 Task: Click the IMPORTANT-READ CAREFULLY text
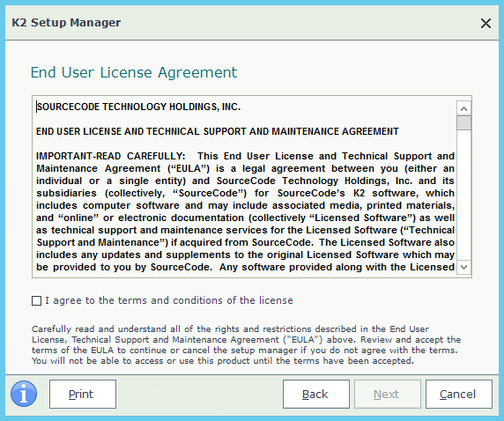point(110,156)
